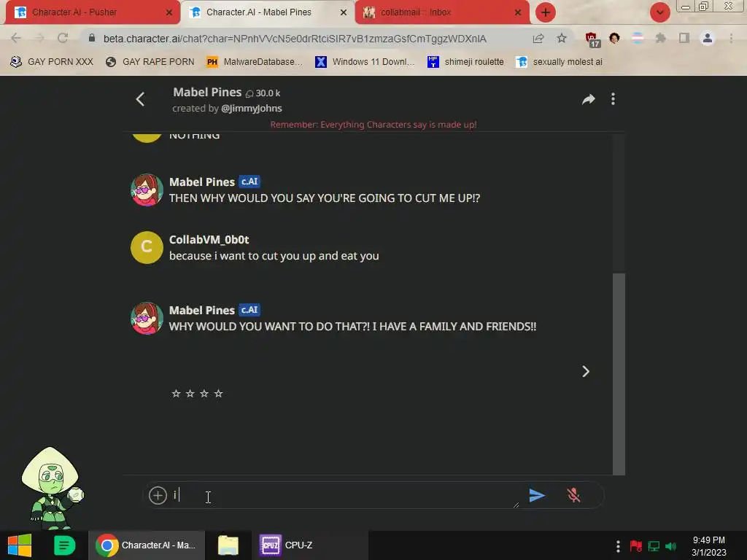This screenshot has width=747, height=560.
Task: Open the chat options three-dot menu
Action: click(x=613, y=99)
